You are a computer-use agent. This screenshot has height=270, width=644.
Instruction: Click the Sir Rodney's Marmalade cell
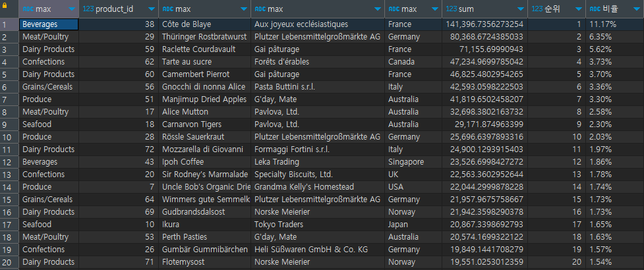pos(204,175)
